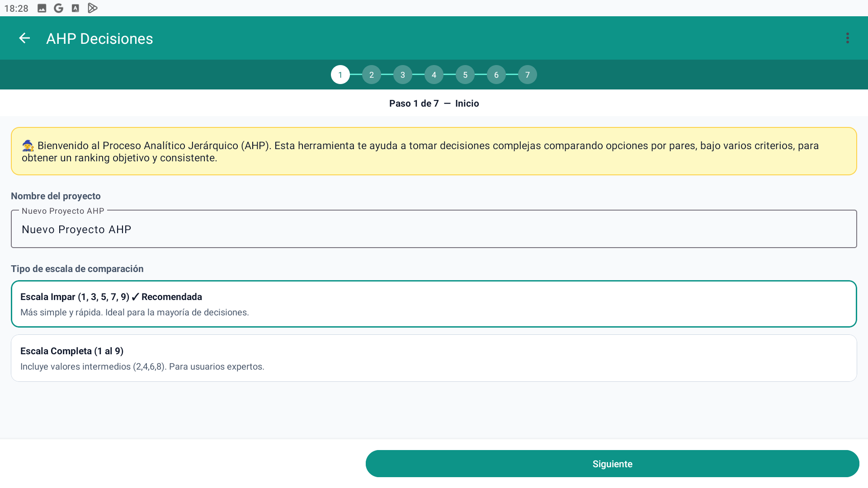This screenshot has height=488, width=868.
Task: Click the 18:28 clock in status bar
Action: (16, 9)
